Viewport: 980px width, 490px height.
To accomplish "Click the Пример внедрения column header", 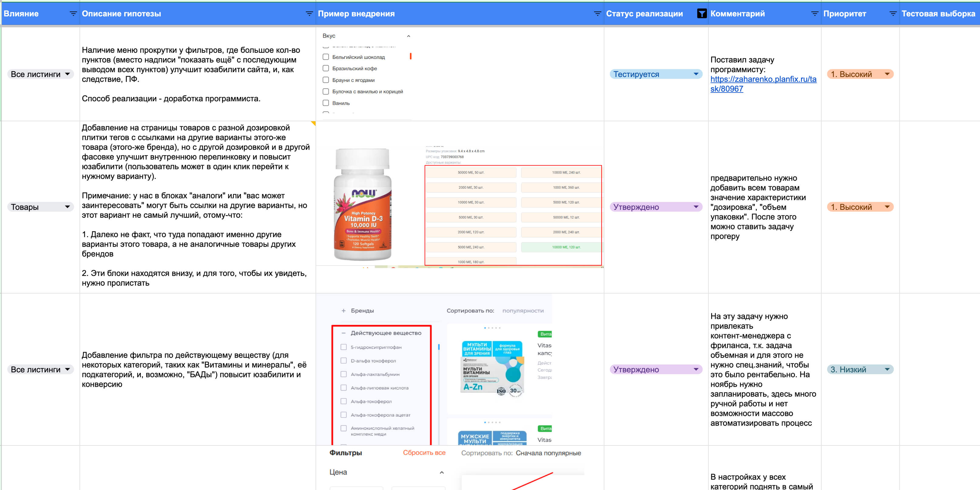I will click(356, 14).
